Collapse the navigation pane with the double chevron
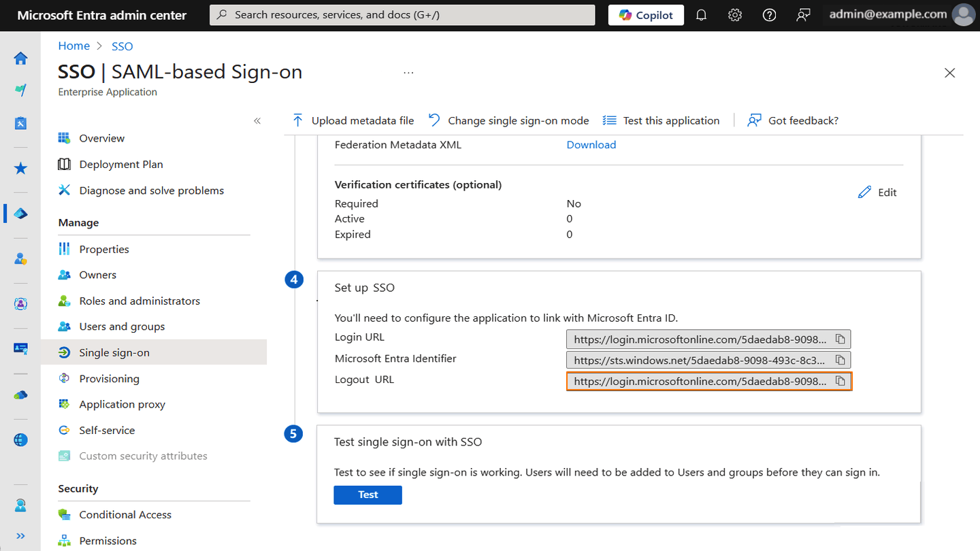The height and width of the screenshot is (551, 980). (x=257, y=120)
